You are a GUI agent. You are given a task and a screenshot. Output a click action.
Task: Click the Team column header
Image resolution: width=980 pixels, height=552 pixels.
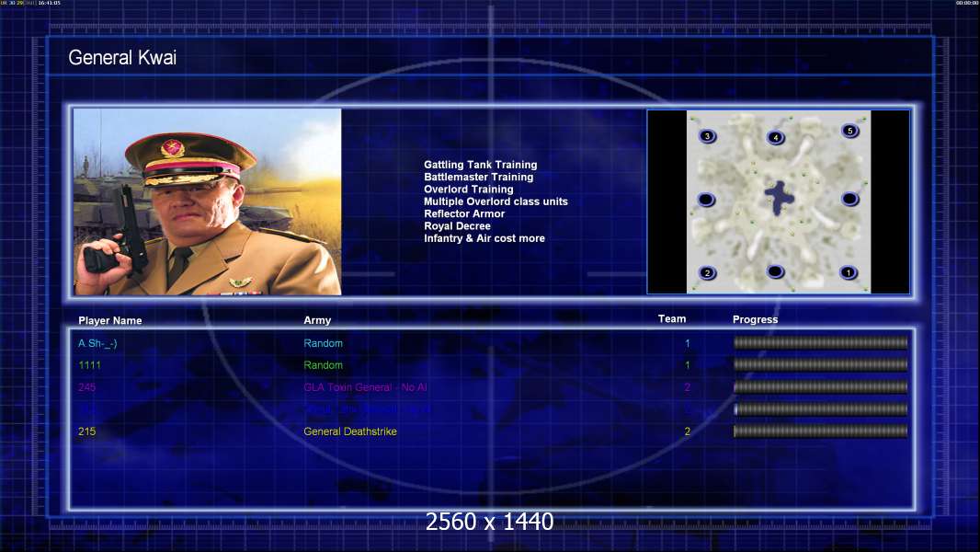(x=672, y=319)
